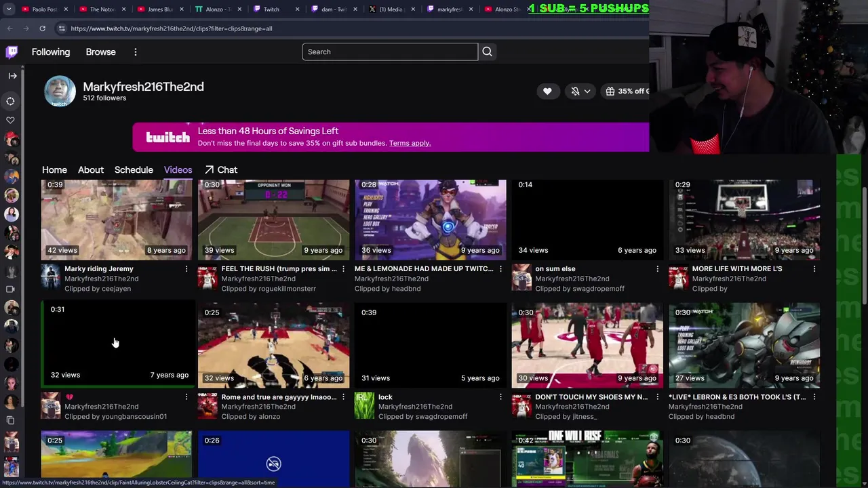Open the Chat popout tab
868x488 pixels.
click(221, 170)
